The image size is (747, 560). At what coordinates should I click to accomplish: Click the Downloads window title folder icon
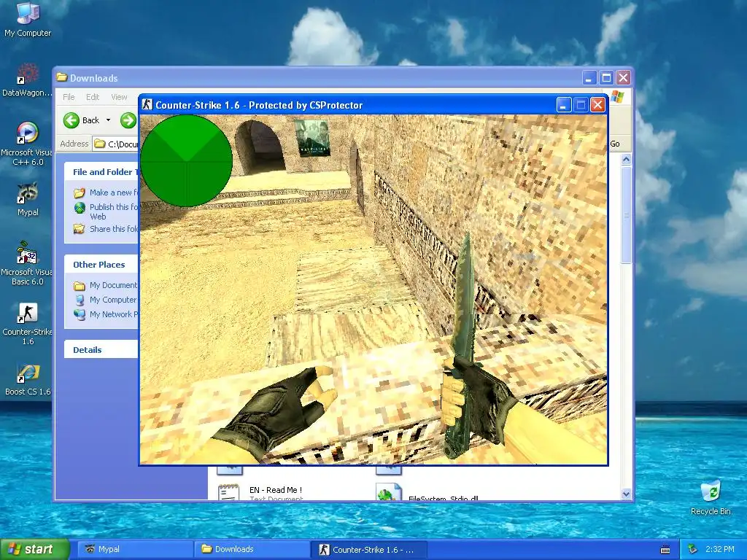point(62,77)
